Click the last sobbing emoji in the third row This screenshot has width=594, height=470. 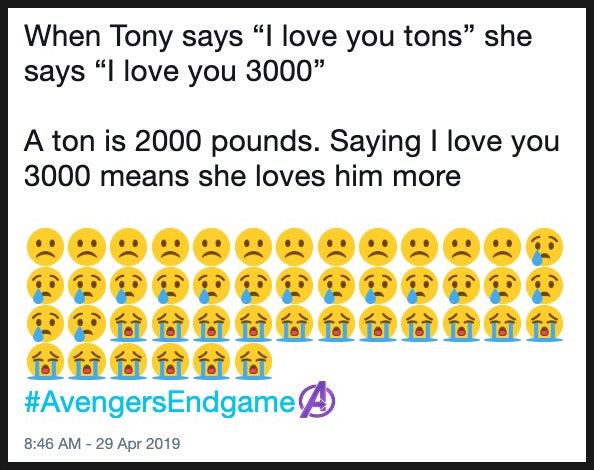544,324
